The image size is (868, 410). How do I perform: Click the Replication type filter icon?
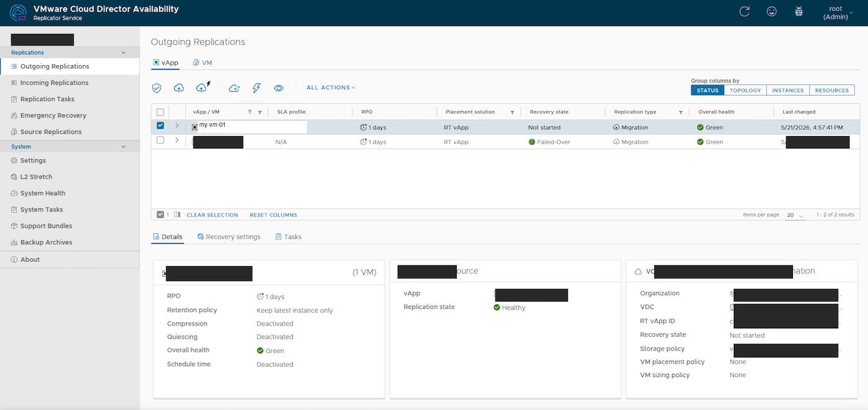coord(681,112)
